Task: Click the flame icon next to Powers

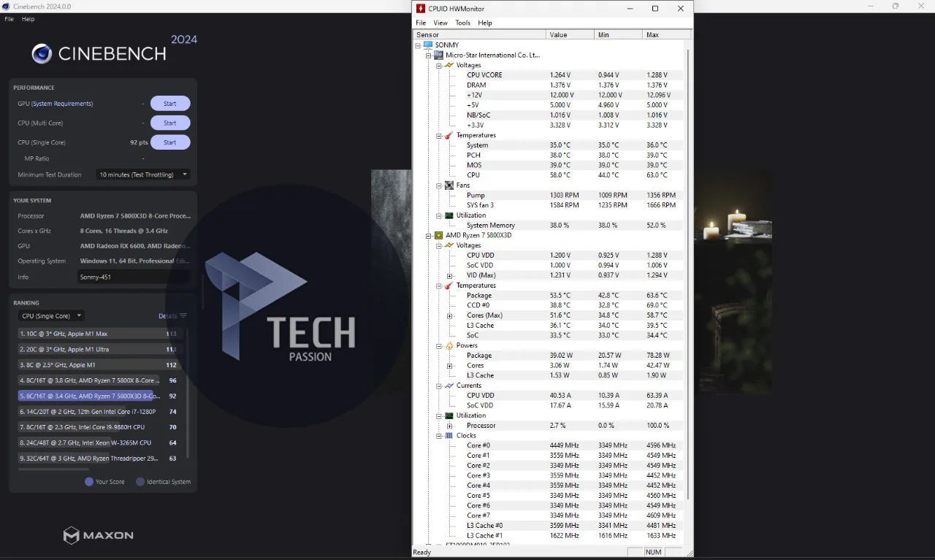Action: pos(449,345)
